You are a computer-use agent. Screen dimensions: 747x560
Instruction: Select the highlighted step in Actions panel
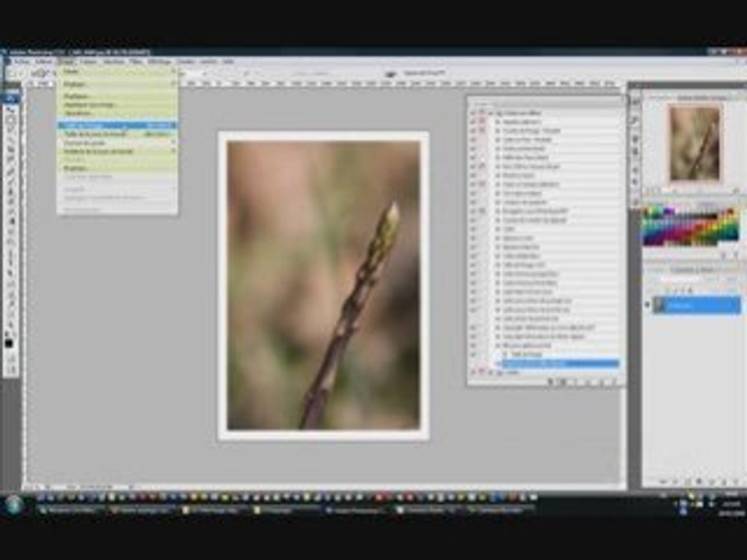pyautogui.click(x=559, y=364)
